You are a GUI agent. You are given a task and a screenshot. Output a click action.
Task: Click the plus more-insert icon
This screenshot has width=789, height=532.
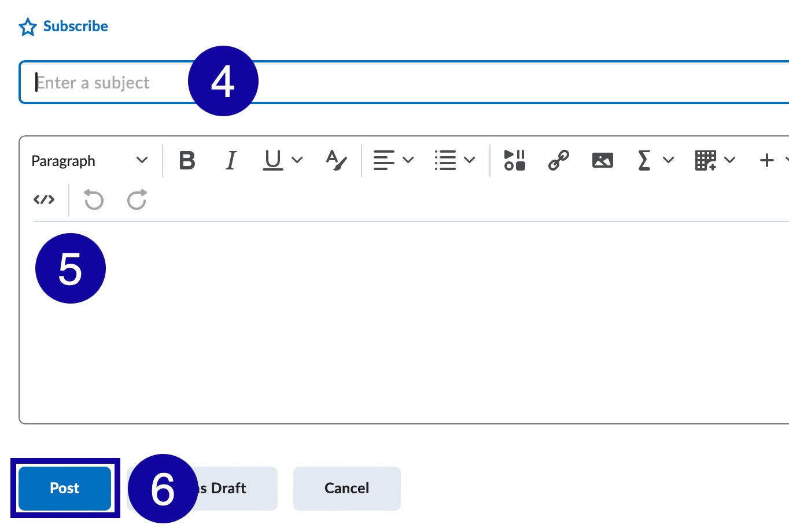pyautogui.click(x=766, y=160)
